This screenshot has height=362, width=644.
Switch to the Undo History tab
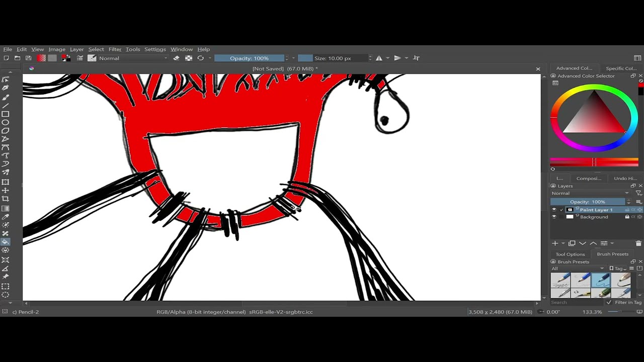tap(625, 178)
